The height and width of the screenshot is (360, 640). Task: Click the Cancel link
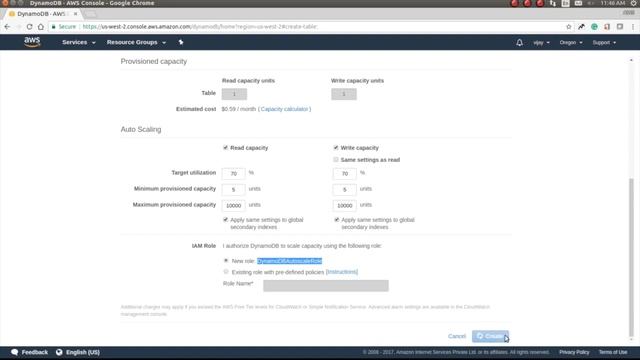tap(457, 336)
